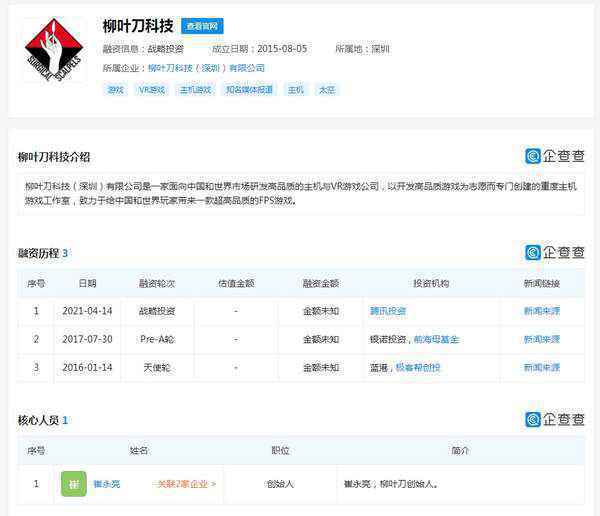Click the 2017-07-30 date cell
Viewport: 600px width, 516px height.
click(87, 340)
